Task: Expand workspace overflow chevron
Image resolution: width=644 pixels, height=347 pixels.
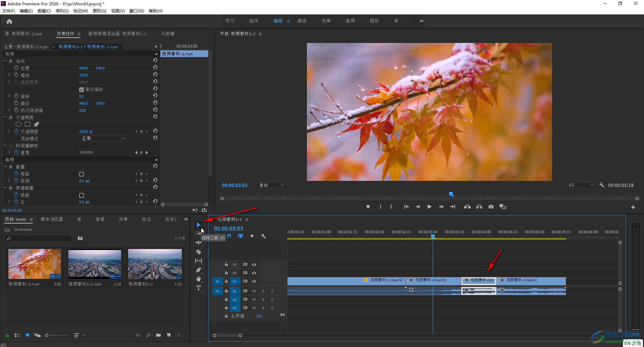Action: tap(421, 21)
